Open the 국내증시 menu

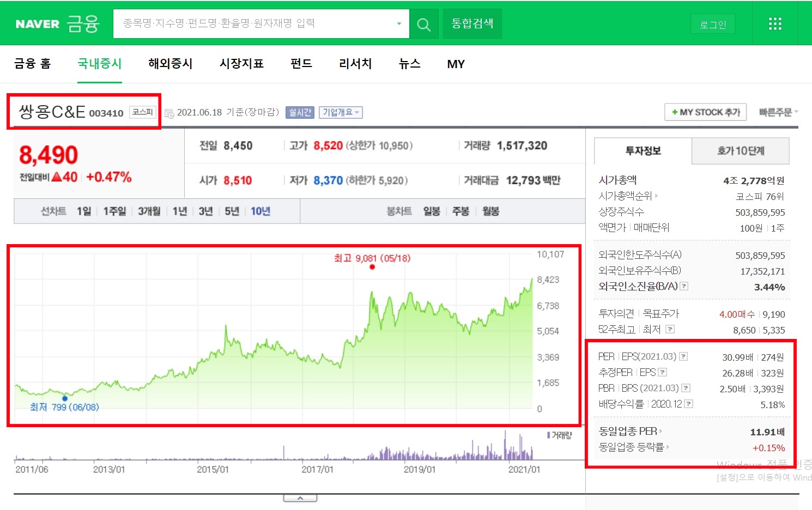pos(100,64)
